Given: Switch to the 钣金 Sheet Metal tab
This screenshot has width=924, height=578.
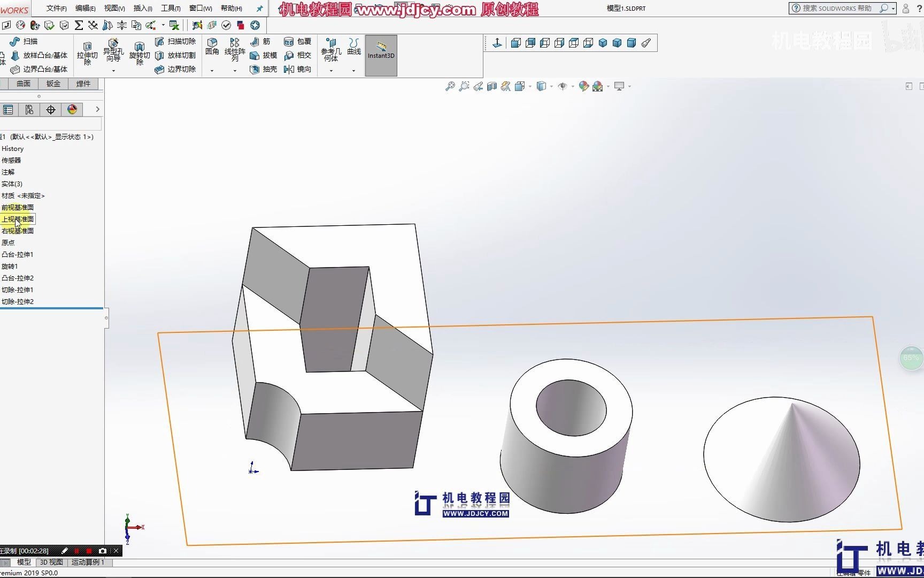Looking at the screenshot, I should pyautogui.click(x=53, y=83).
